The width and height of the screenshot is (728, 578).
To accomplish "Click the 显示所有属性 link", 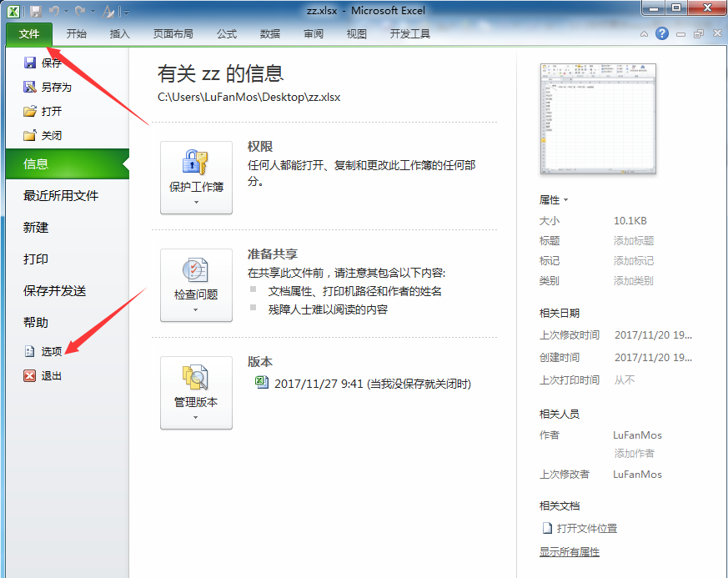I will (x=570, y=552).
